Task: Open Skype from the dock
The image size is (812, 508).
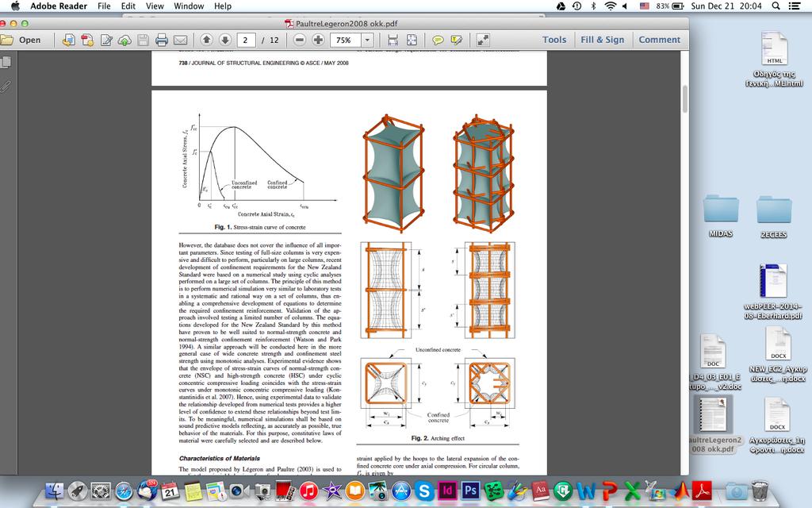Action: tap(424, 491)
